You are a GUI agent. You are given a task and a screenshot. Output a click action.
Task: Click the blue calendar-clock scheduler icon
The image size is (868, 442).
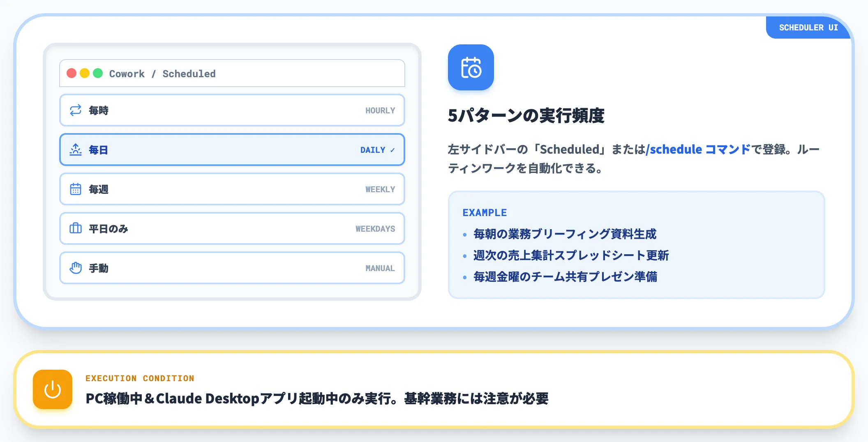(471, 67)
